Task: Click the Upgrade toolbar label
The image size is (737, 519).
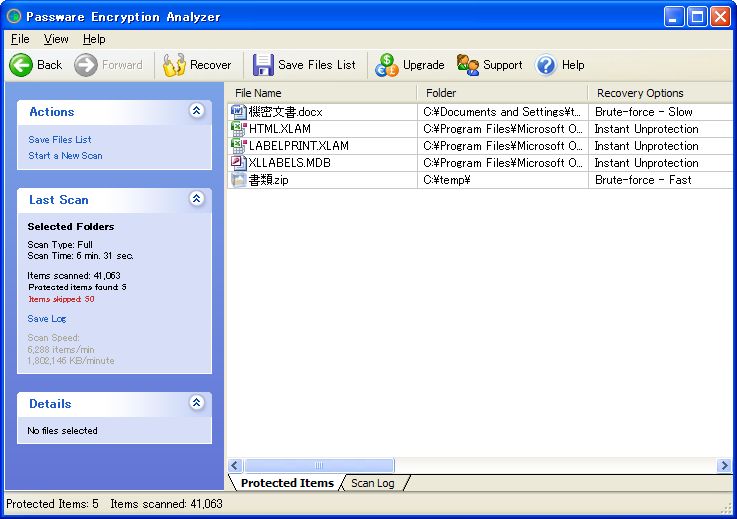Action: point(423,65)
